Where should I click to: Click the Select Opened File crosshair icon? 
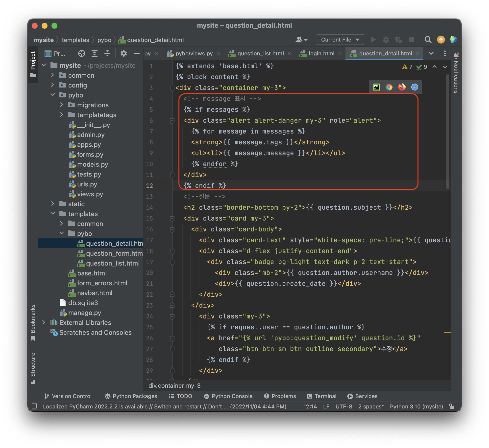(81, 53)
